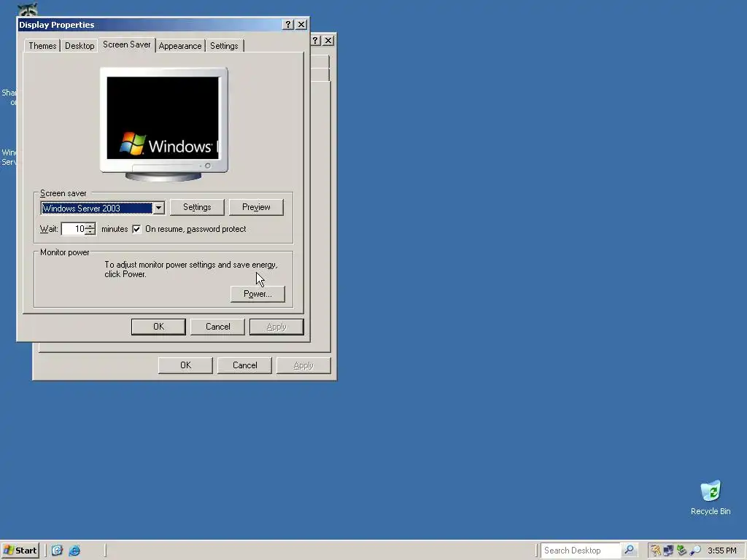The width and height of the screenshot is (747, 560).
Task: Click the Start button on the taskbar
Action: point(20,550)
